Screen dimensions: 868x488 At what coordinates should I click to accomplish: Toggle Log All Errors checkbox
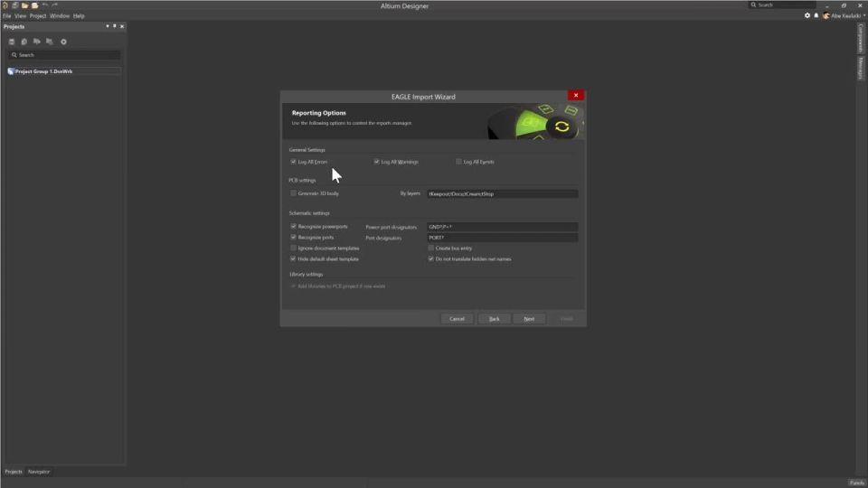(x=293, y=162)
